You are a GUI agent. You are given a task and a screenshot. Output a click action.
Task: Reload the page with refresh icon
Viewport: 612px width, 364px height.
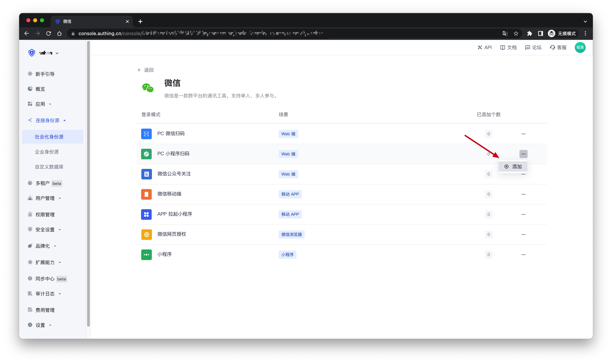tap(49, 34)
